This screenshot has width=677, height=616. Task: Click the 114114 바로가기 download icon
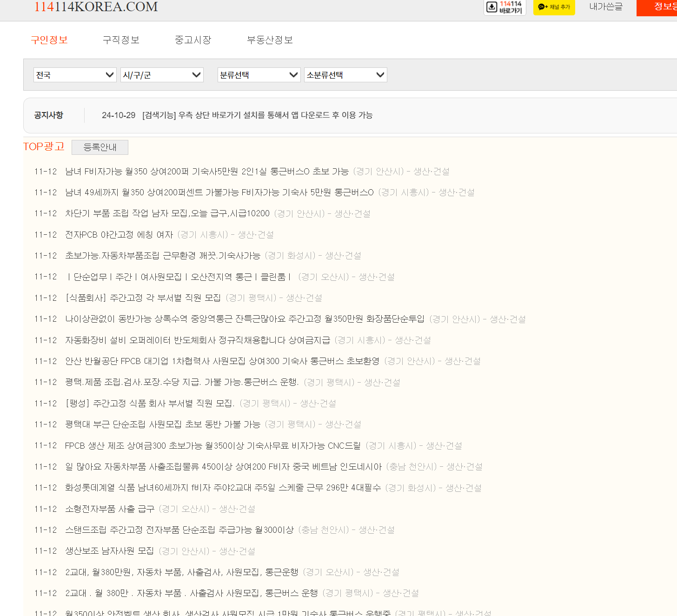click(x=504, y=7)
